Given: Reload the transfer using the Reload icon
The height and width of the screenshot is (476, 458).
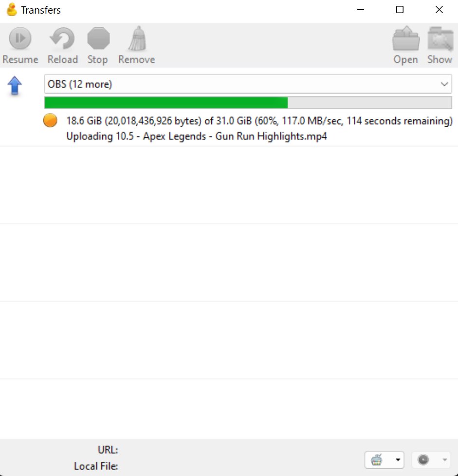Looking at the screenshot, I should (x=62, y=38).
